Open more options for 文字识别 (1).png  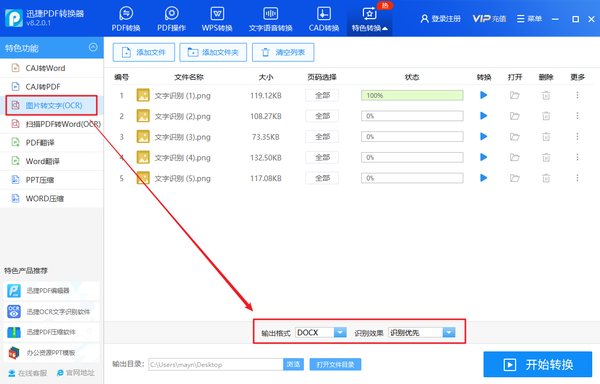click(577, 95)
